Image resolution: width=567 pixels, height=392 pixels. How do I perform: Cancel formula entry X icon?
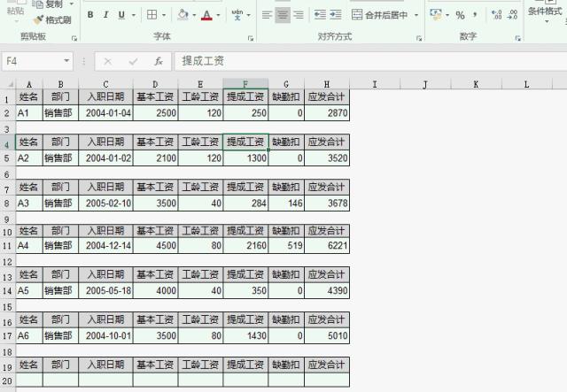tap(107, 61)
